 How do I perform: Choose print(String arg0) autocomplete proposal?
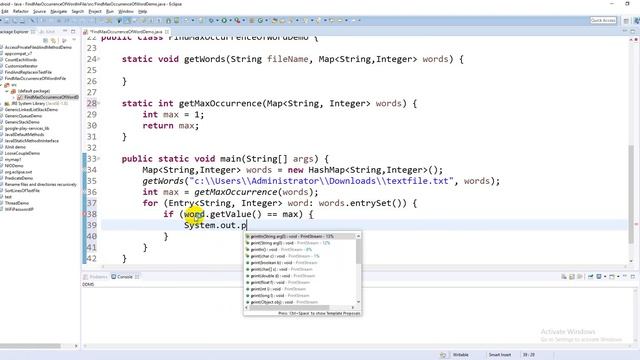(300, 243)
